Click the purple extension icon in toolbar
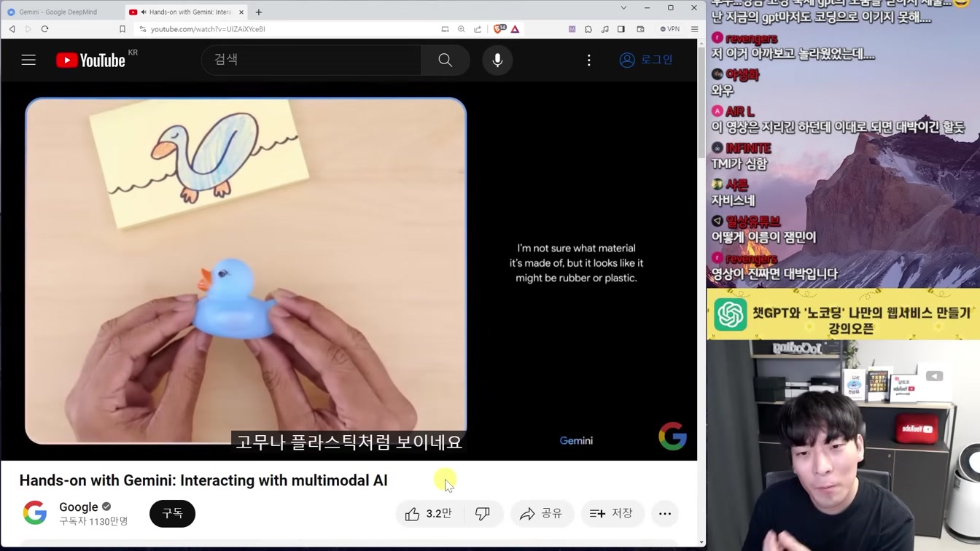 click(572, 29)
